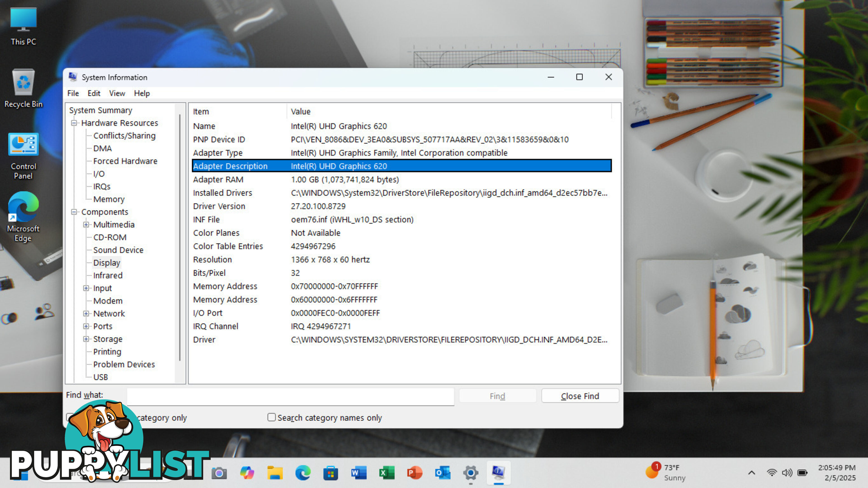Show hidden system tray icons
The image size is (868, 488).
coord(751,473)
